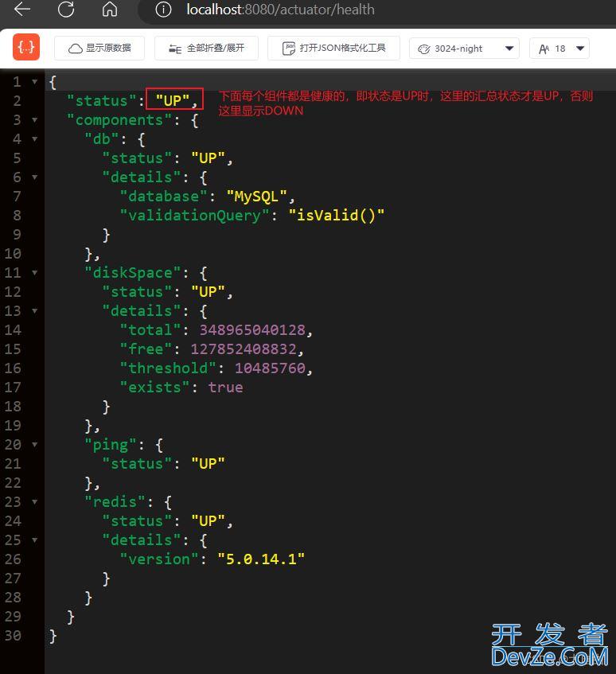Click the "components" key
616x674 pixels.
(x=119, y=120)
